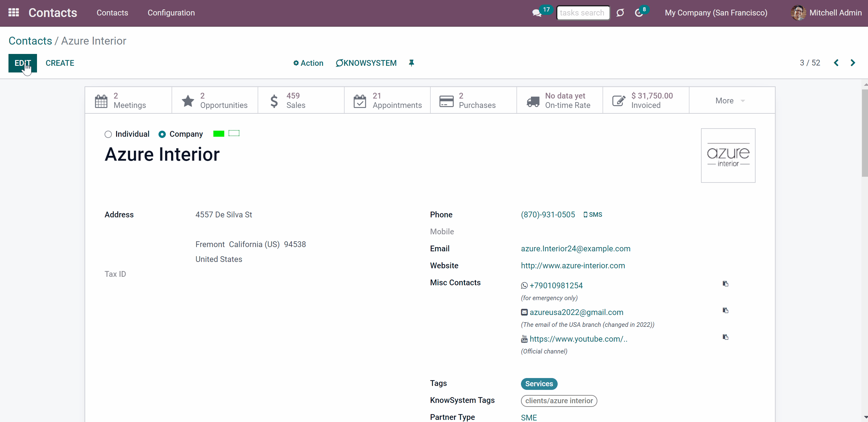868x422 pixels.
Task: Click the note text (for emergency only)
Action: pyautogui.click(x=549, y=298)
